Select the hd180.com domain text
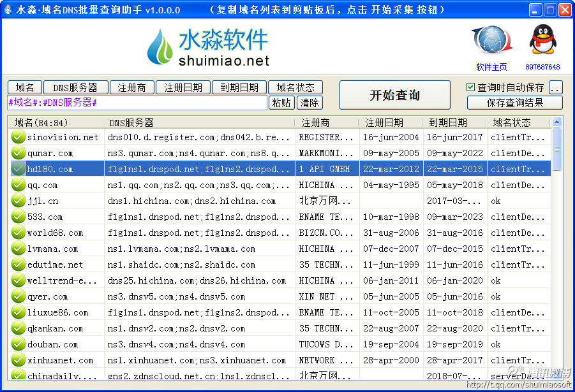Viewport: 575px width, 392px height. click(x=50, y=169)
